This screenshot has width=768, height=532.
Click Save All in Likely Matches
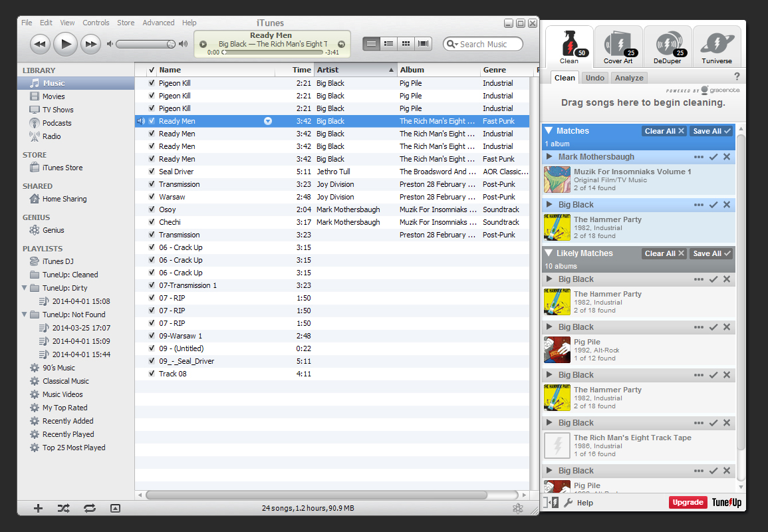(x=711, y=253)
